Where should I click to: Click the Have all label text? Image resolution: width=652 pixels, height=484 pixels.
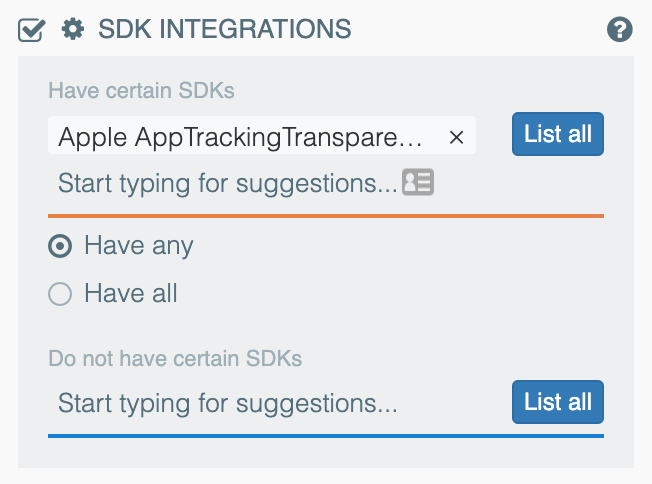coord(131,294)
